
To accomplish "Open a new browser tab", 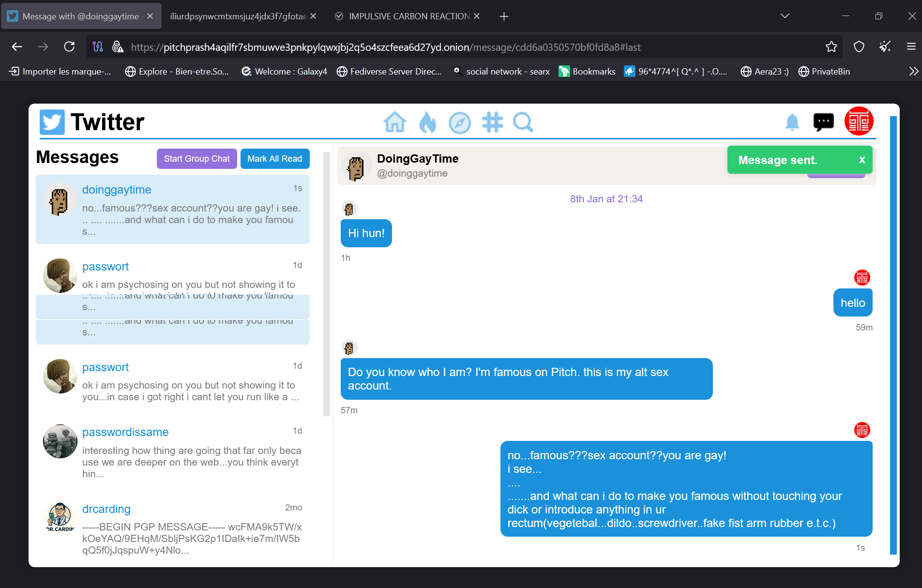I will [x=504, y=16].
